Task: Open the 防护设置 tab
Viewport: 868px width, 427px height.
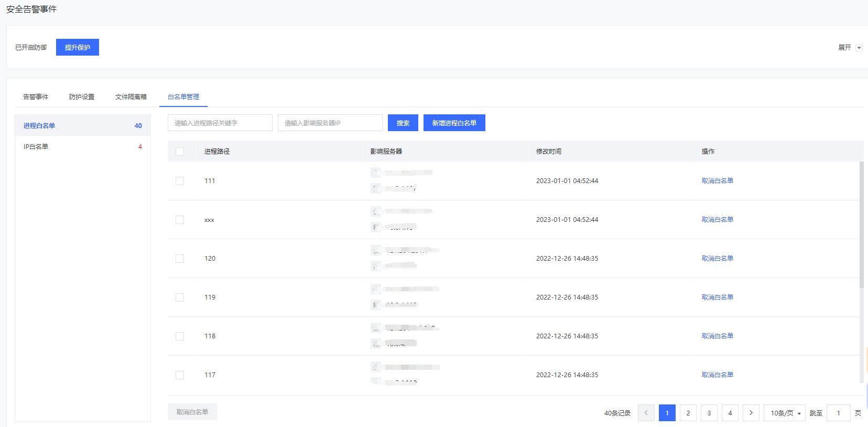Action: [82, 97]
